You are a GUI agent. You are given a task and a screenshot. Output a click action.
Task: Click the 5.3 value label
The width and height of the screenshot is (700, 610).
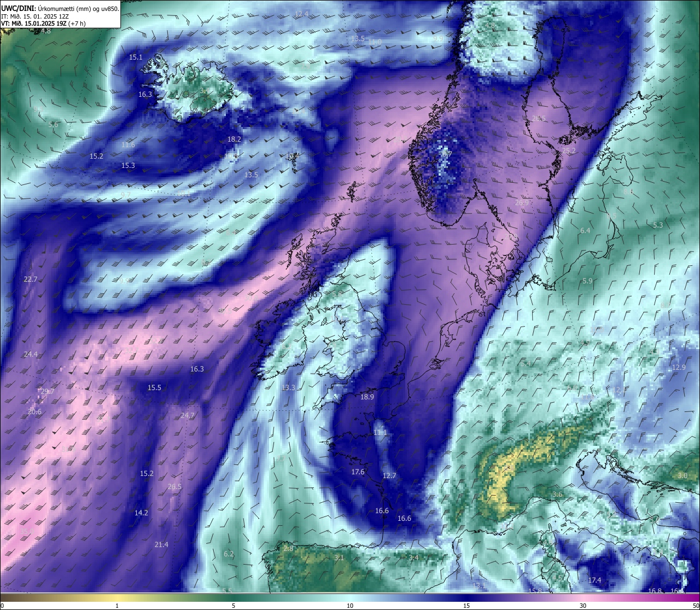(x=658, y=225)
